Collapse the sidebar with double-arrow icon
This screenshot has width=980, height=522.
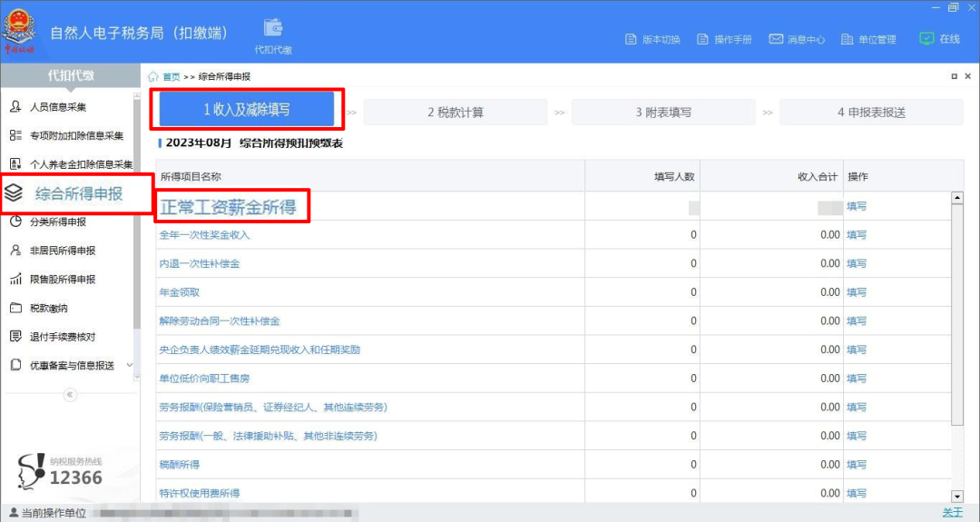[70, 395]
